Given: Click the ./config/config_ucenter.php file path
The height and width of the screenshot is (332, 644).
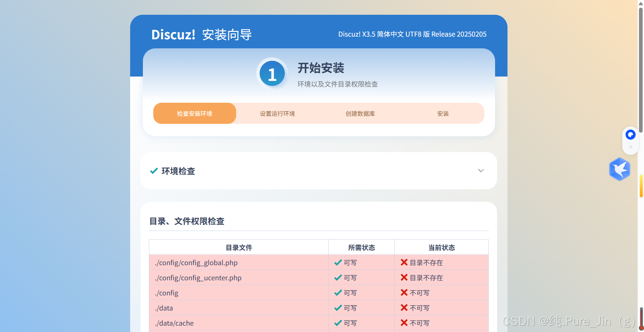Looking at the screenshot, I should 198,278.
